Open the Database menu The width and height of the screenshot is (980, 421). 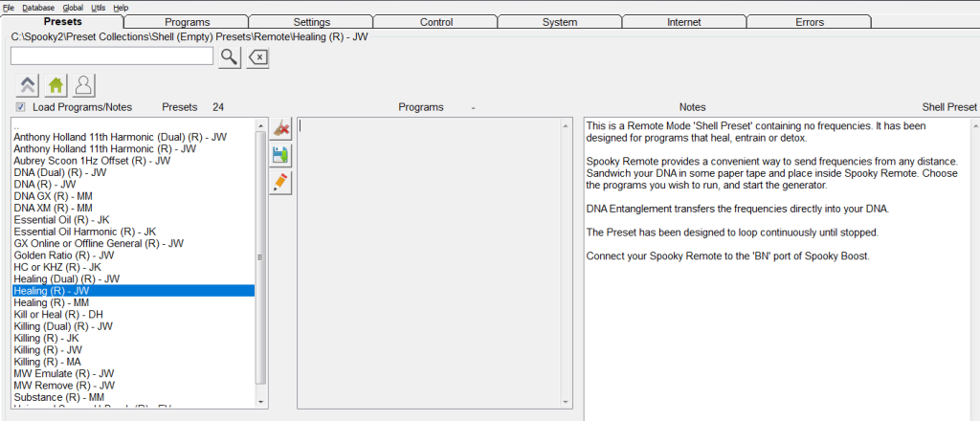click(x=38, y=8)
